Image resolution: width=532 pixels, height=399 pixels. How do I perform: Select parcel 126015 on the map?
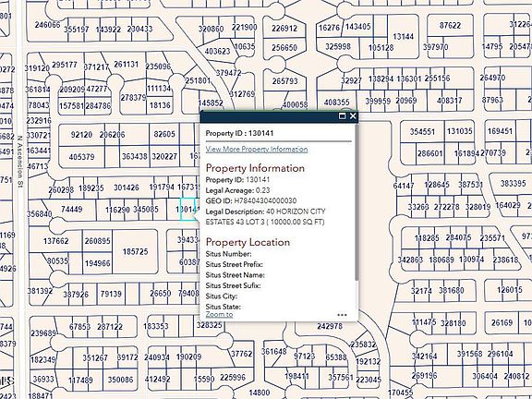(x=509, y=290)
